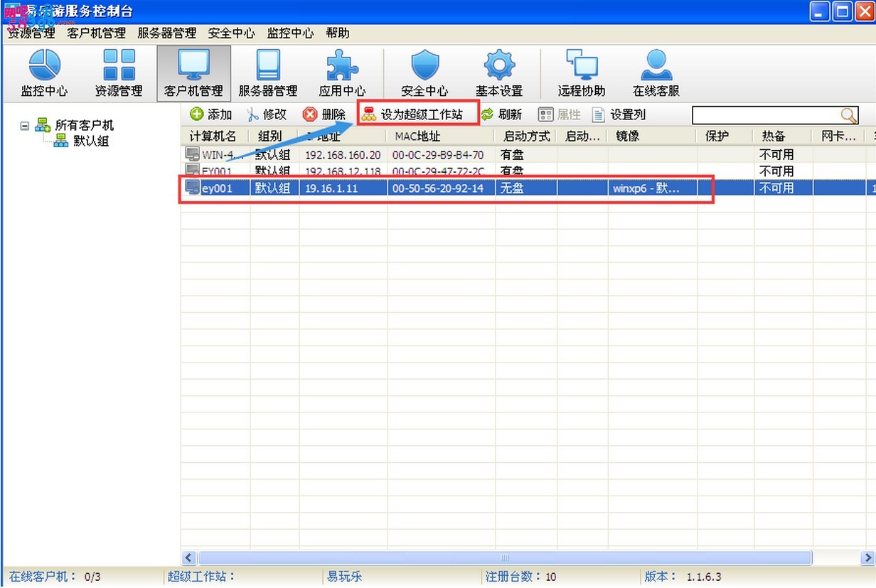Click the search magnifier icon
Screen dimensions: 876x588
tap(848, 115)
